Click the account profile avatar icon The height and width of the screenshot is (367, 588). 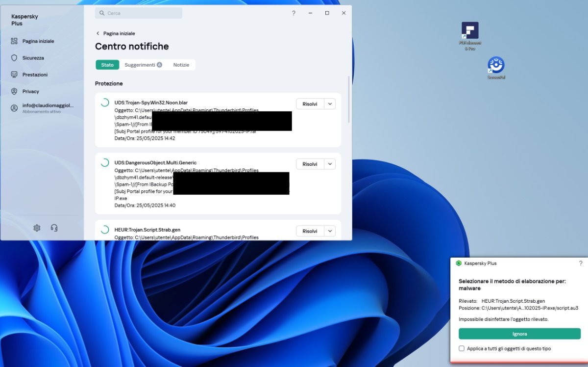(14, 108)
